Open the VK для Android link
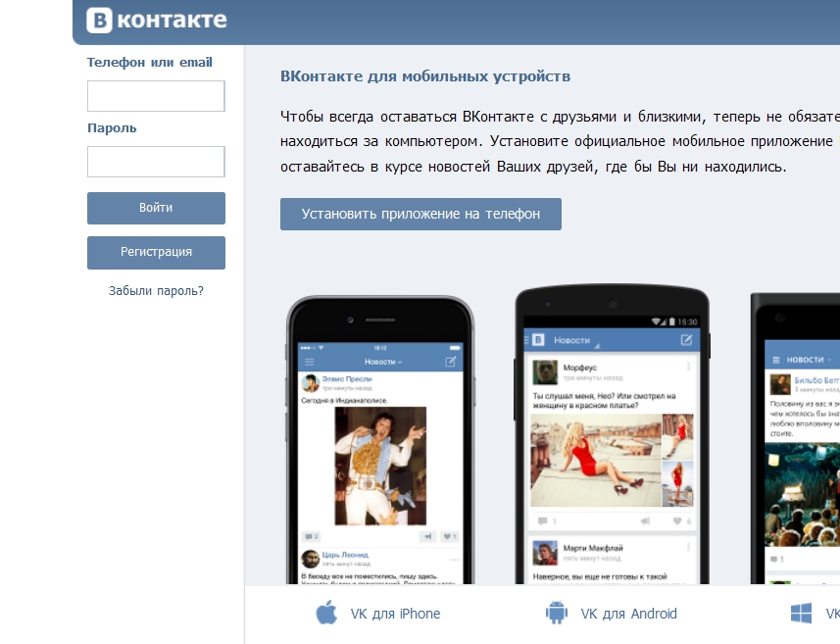Viewport: 840px width, 644px height. (x=629, y=614)
